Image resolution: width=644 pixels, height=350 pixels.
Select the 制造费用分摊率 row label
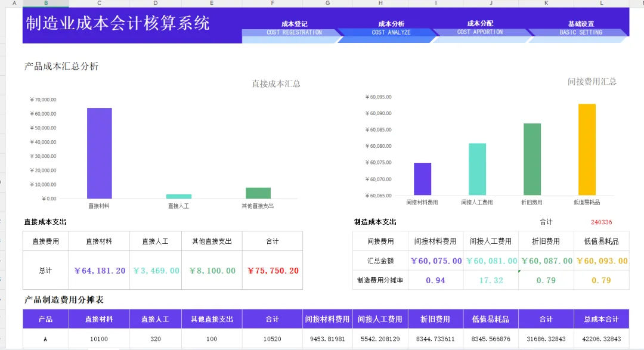(x=380, y=280)
